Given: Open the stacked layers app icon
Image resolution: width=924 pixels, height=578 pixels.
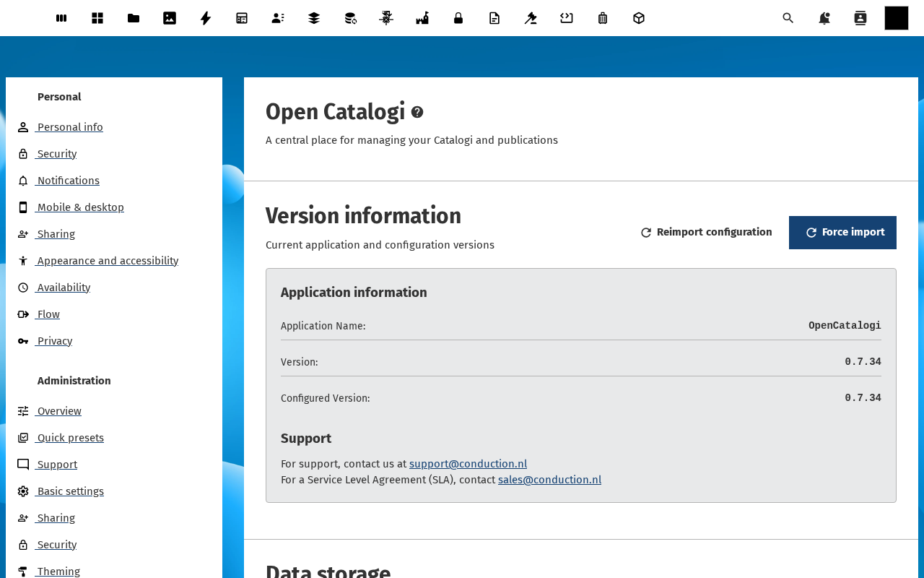Looking at the screenshot, I should coord(314,18).
